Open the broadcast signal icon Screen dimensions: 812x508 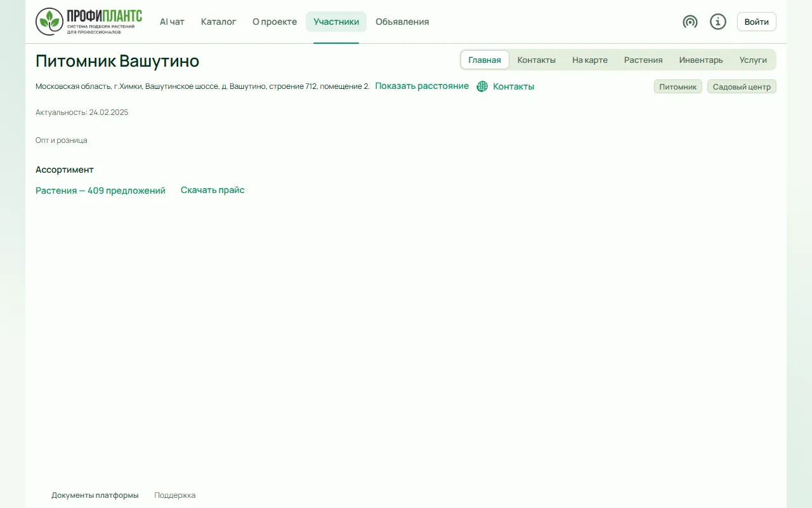click(x=690, y=22)
